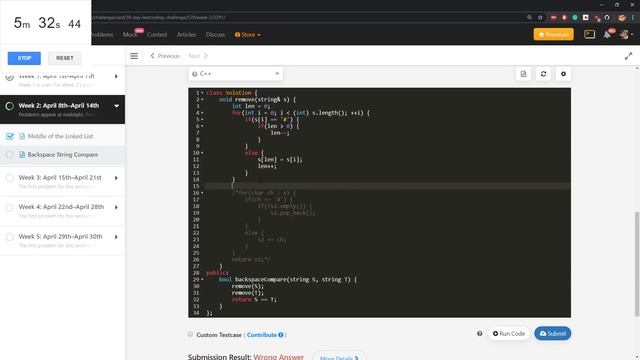The width and height of the screenshot is (640, 360).
Task: Submit the solution
Action: pyautogui.click(x=553, y=333)
